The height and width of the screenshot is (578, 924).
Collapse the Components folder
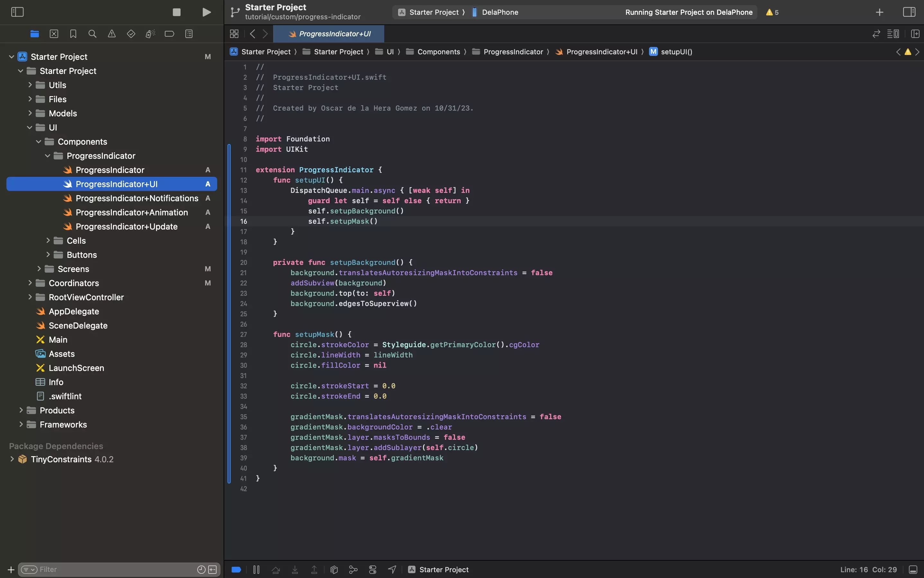point(39,141)
